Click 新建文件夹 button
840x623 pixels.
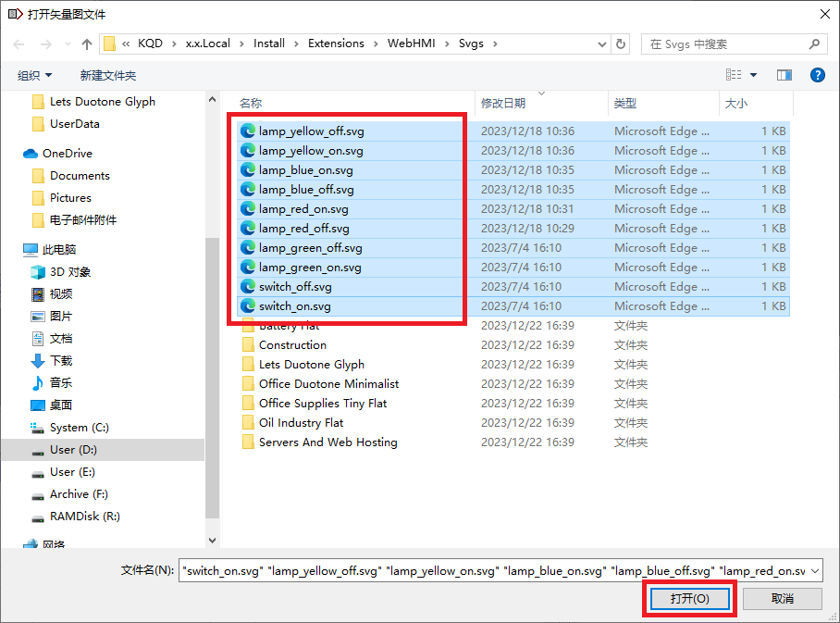click(x=107, y=76)
